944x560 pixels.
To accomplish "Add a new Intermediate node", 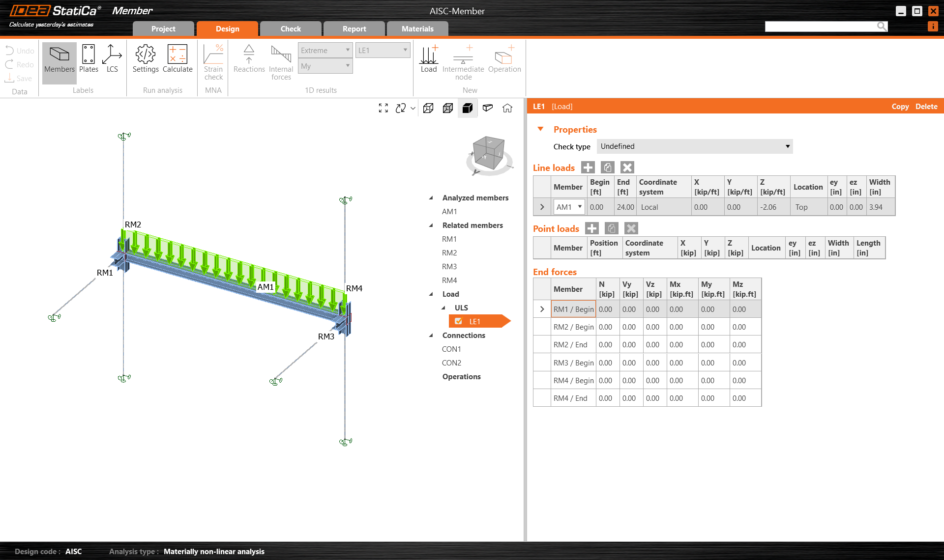I will click(463, 60).
